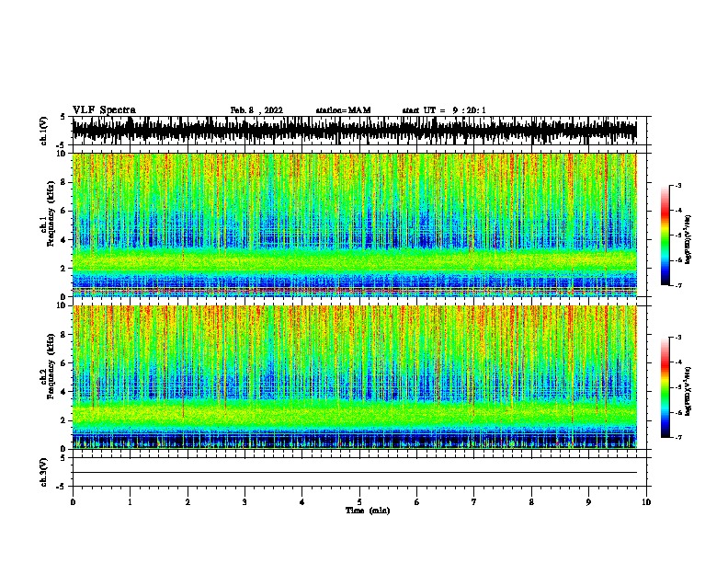The width and height of the screenshot is (728, 563).
Task: Click the ch.2 color bar log(PSD) unit label
Action: 688,391
